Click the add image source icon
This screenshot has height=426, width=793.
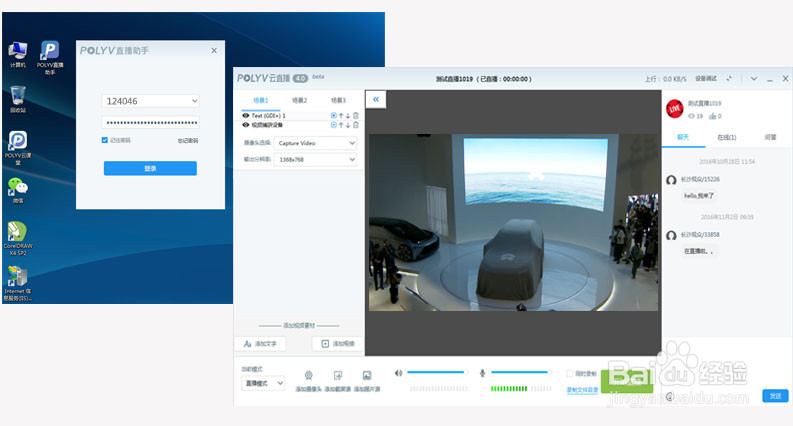pos(367,375)
